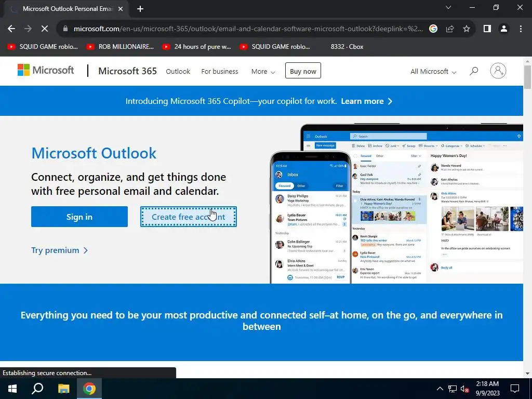
Task: Select the Microsoft 365 heading link
Action: (128, 71)
